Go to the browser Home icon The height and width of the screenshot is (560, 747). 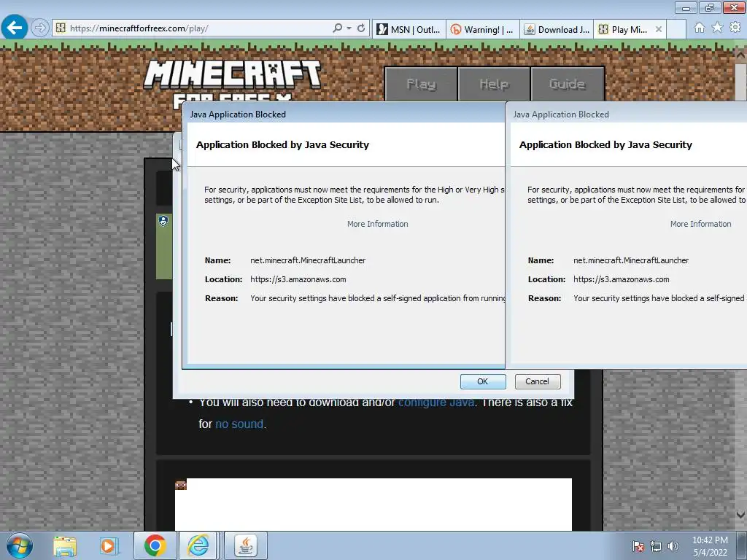[x=700, y=28]
